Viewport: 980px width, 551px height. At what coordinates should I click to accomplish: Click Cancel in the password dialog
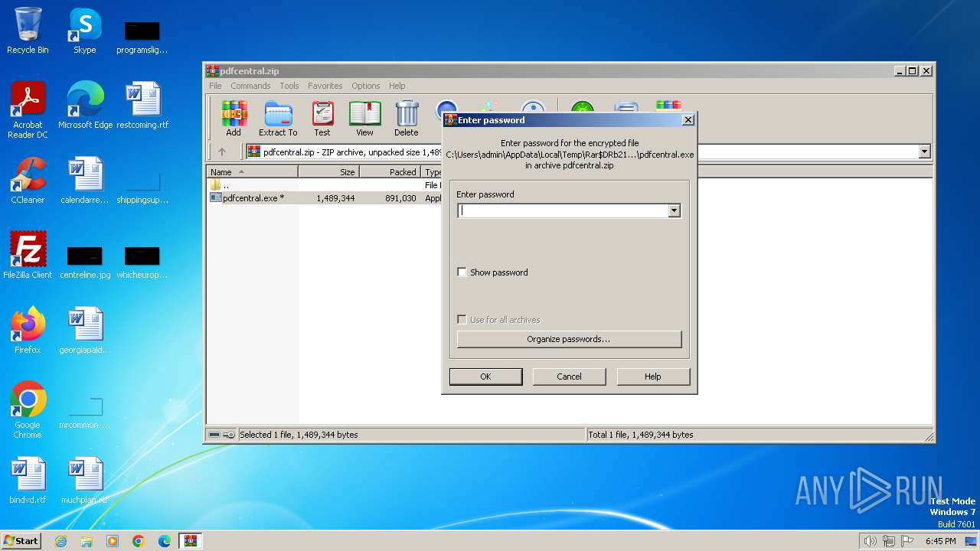point(569,377)
